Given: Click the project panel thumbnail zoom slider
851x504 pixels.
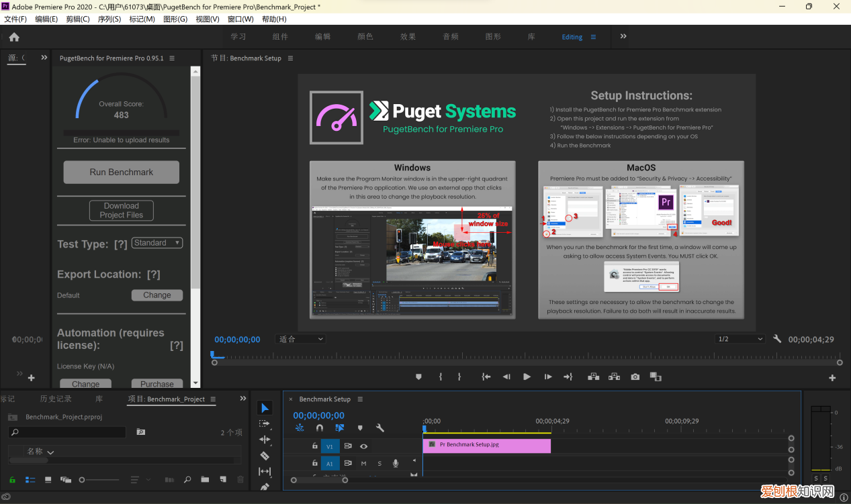Looking at the screenshot, I should 83,480.
